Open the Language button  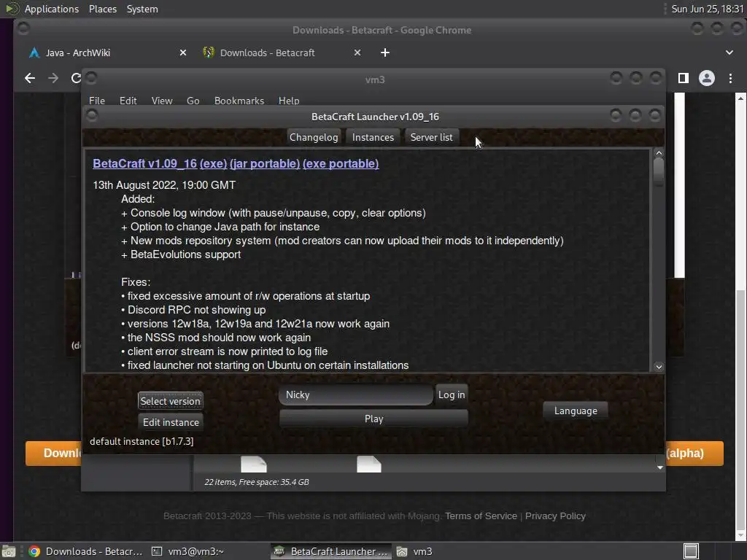click(576, 411)
